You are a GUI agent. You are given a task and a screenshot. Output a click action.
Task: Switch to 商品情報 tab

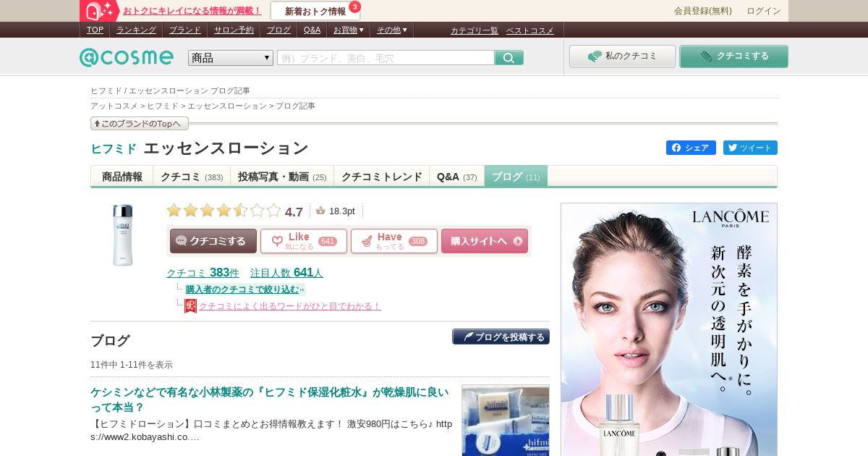pos(122,177)
